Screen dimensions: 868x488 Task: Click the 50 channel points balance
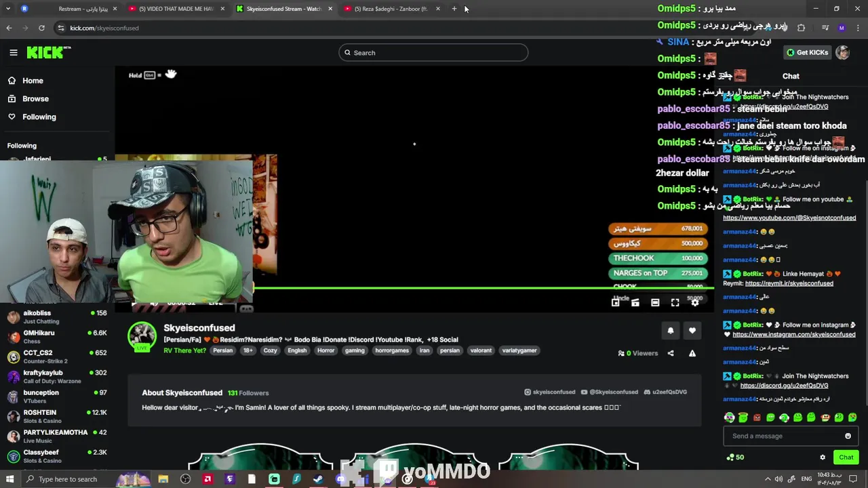735,457
